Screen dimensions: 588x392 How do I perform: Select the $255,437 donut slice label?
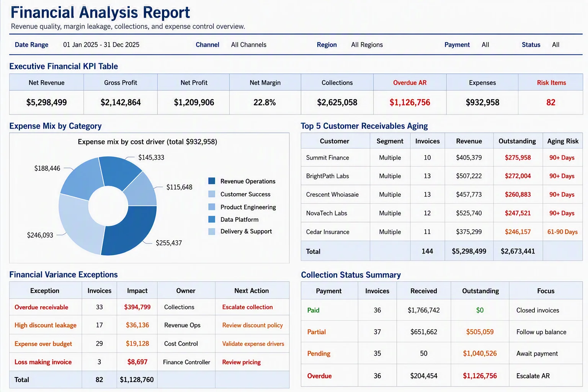click(168, 243)
